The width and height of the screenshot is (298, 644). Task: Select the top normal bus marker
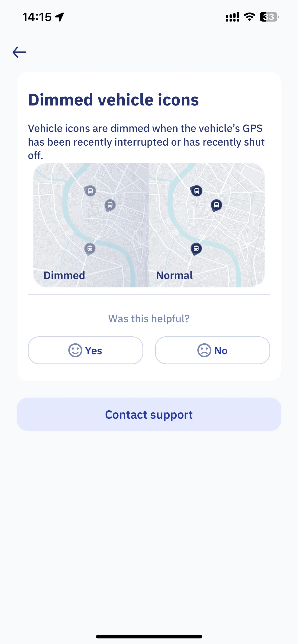click(196, 191)
